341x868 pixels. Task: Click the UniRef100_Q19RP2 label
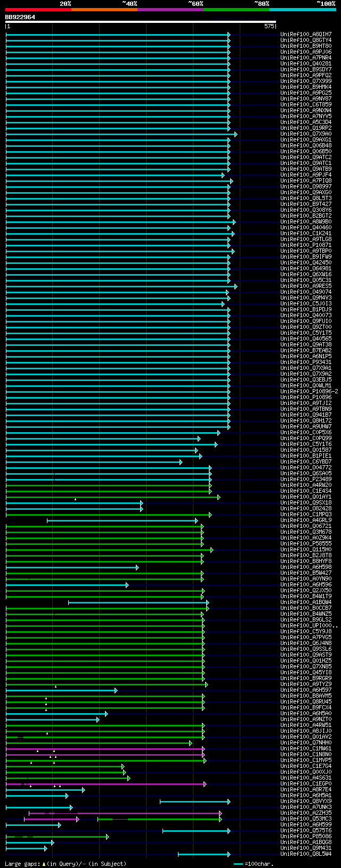coord(306,128)
